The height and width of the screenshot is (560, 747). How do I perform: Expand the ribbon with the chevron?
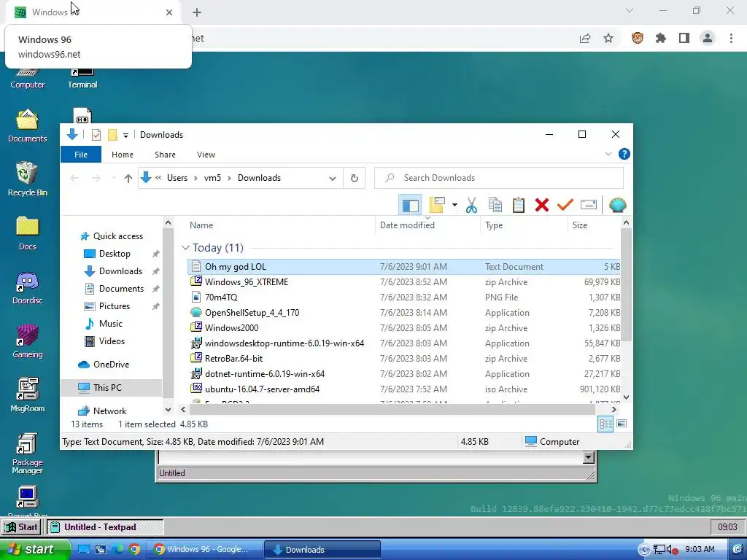point(608,155)
